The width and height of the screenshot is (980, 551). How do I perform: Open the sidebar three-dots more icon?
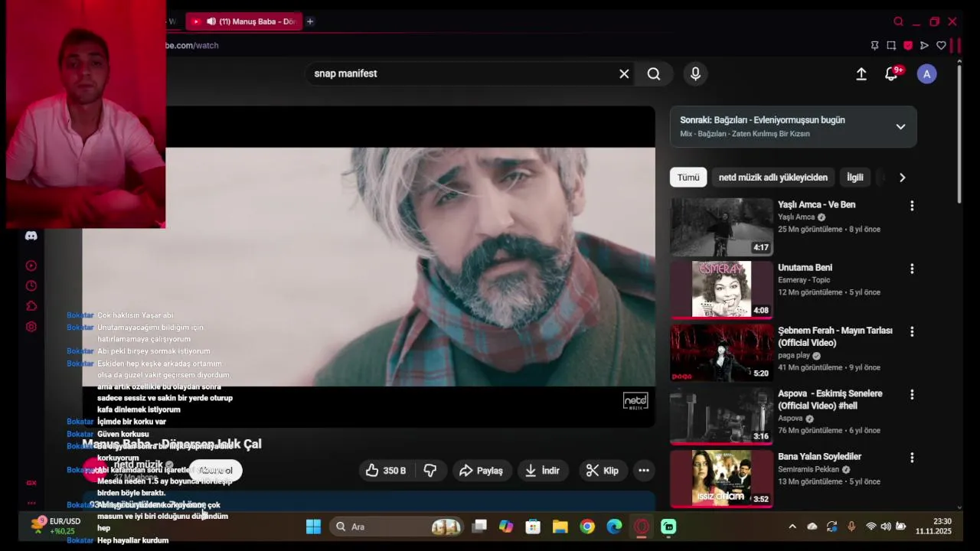click(31, 503)
